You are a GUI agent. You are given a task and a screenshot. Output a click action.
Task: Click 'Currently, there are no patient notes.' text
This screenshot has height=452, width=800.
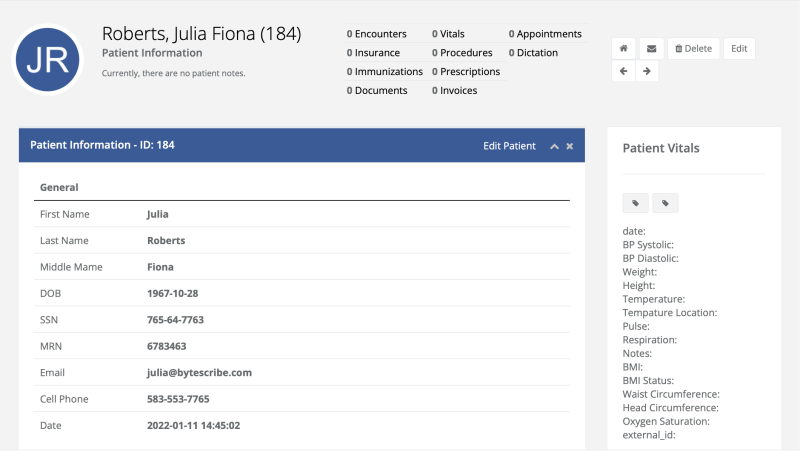(173, 73)
